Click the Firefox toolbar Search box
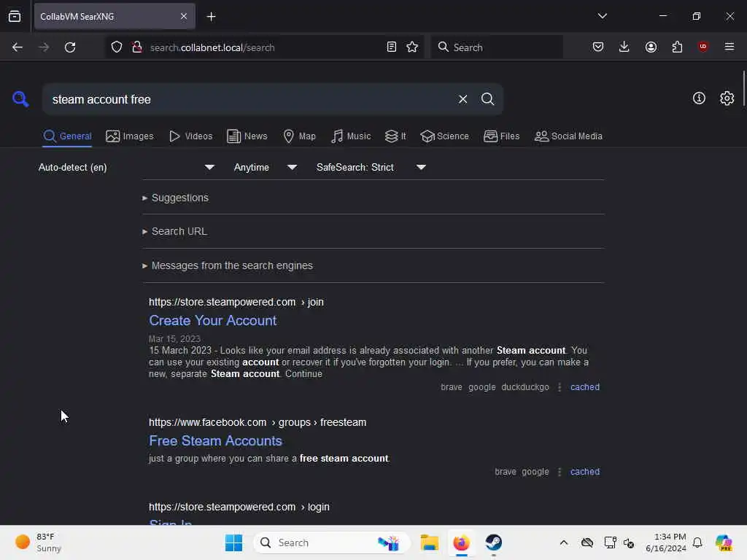 click(497, 47)
